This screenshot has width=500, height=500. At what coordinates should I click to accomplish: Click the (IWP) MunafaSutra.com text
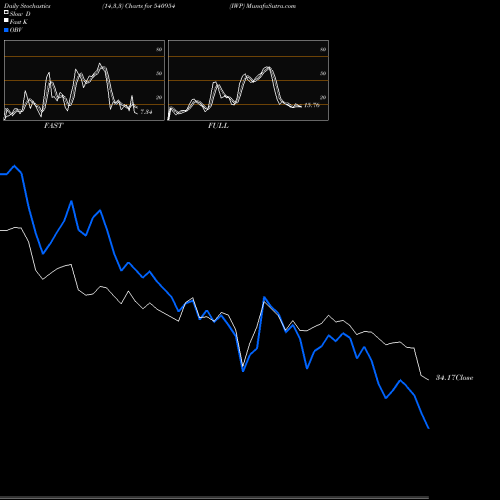(x=263, y=6)
